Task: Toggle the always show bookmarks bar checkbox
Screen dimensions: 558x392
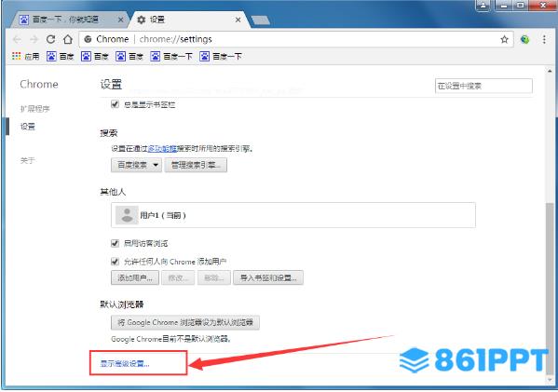Action: 115,104
